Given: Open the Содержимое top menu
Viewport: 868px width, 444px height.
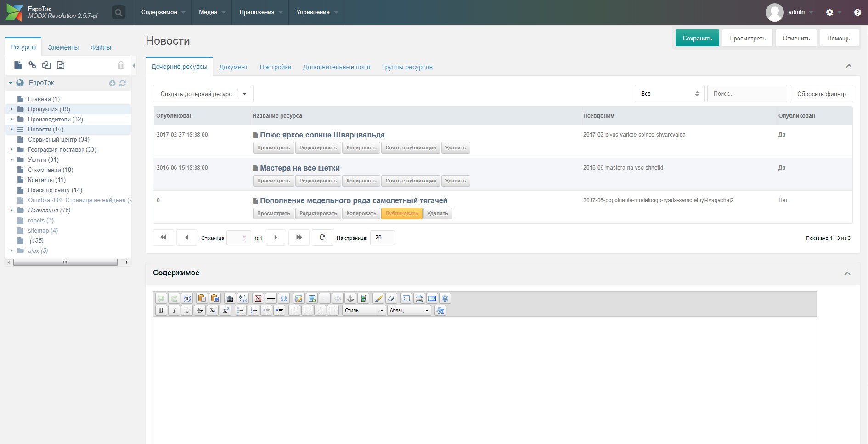Looking at the screenshot, I should coord(163,12).
